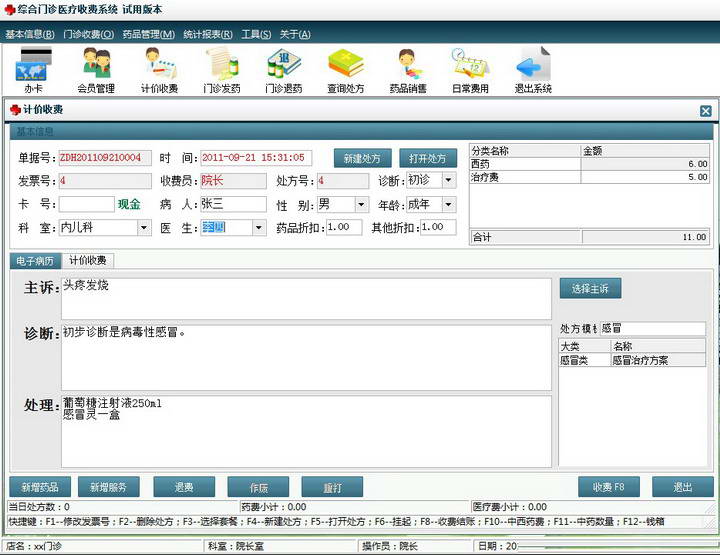The image size is (720, 555).
Task: Click the 新增药品 button
Action: click(x=40, y=487)
